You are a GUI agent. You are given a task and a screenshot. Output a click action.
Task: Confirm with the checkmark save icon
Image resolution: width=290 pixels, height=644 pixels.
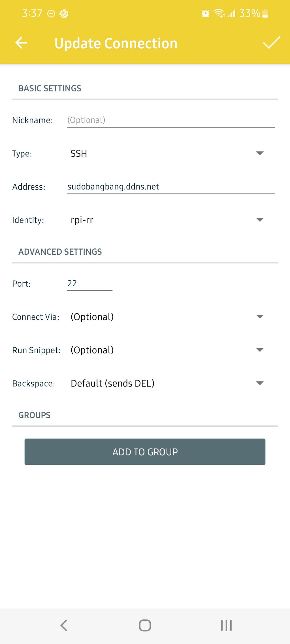pyautogui.click(x=271, y=43)
